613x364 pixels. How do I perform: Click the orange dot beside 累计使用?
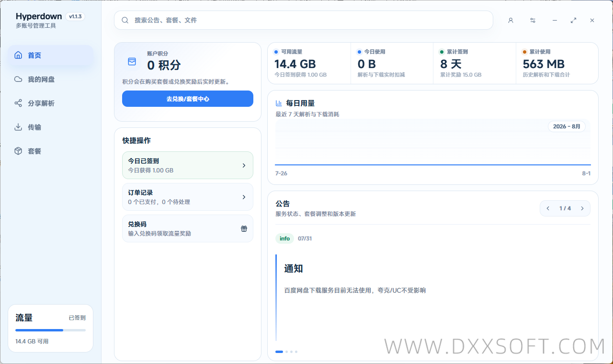[525, 52]
